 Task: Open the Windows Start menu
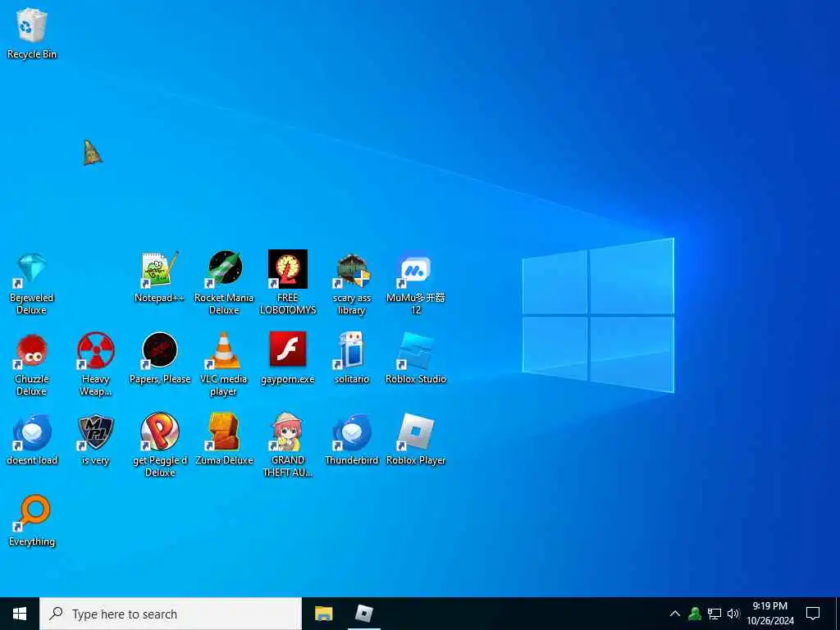(x=20, y=614)
